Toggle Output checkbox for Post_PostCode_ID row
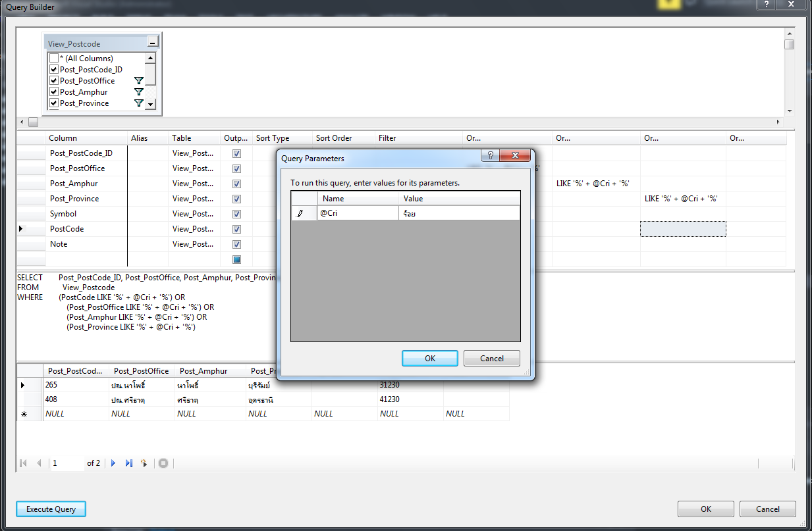Viewport: 812px width, 531px height. (x=237, y=153)
